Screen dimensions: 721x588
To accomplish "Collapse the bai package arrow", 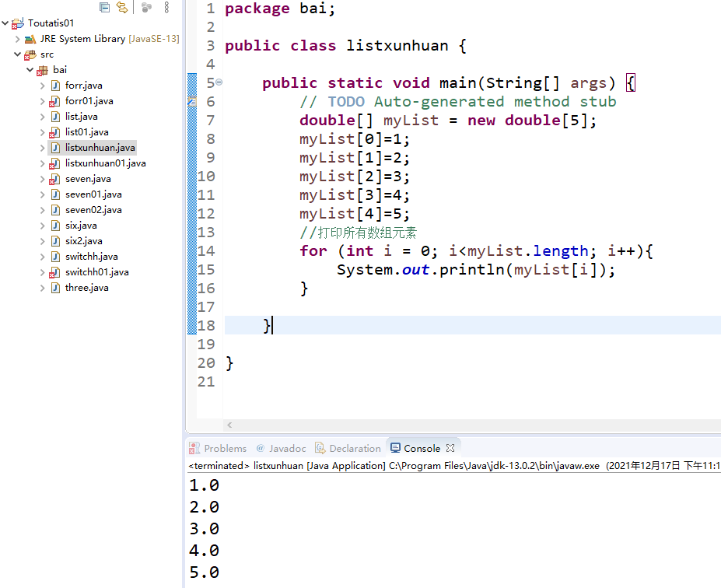I will (x=30, y=70).
